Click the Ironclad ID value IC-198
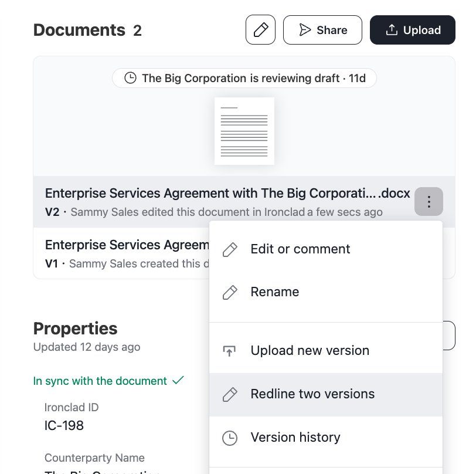The image size is (476, 474). (64, 425)
